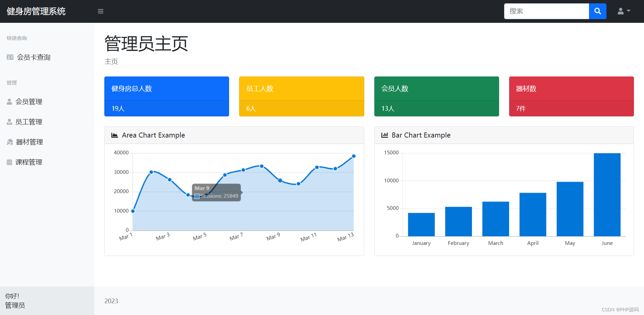Click the April bar in bar chart

pyautogui.click(x=533, y=214)
